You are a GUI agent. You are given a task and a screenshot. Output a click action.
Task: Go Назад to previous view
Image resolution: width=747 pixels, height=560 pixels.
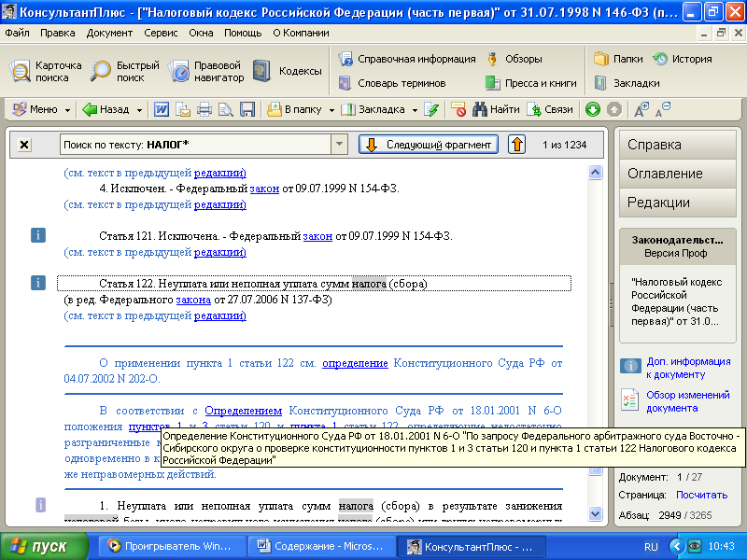pos(106,109)
